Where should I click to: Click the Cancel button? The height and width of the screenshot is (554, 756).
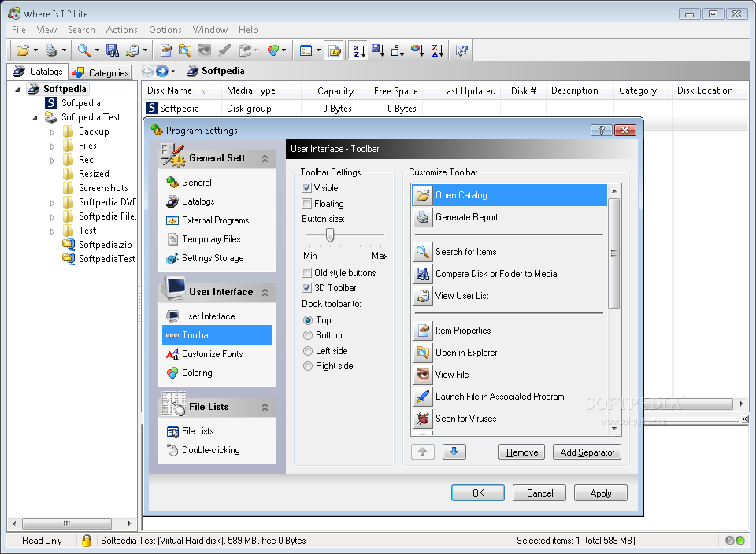pyautogui.click(x=539, y=493)
